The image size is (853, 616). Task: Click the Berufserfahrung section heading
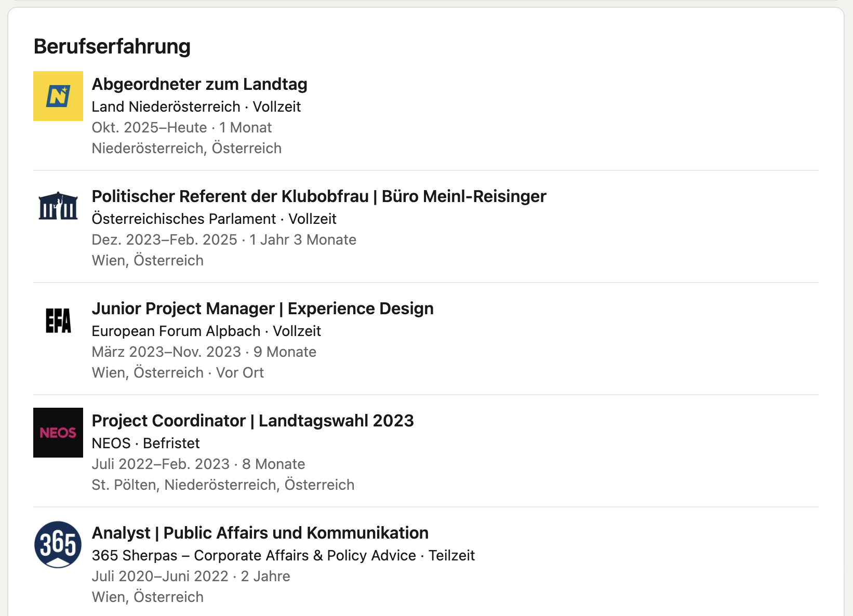pyautogui.click(x=112, y=46)
